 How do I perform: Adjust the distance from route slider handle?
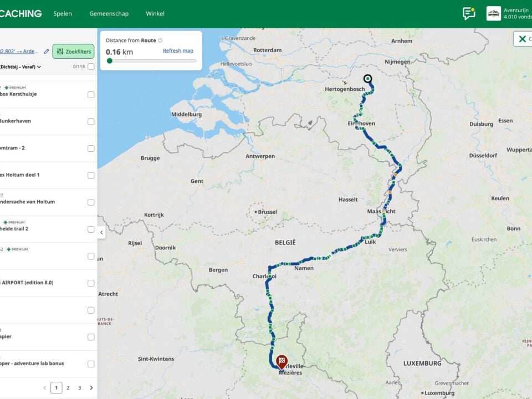[x=109, y=61]
